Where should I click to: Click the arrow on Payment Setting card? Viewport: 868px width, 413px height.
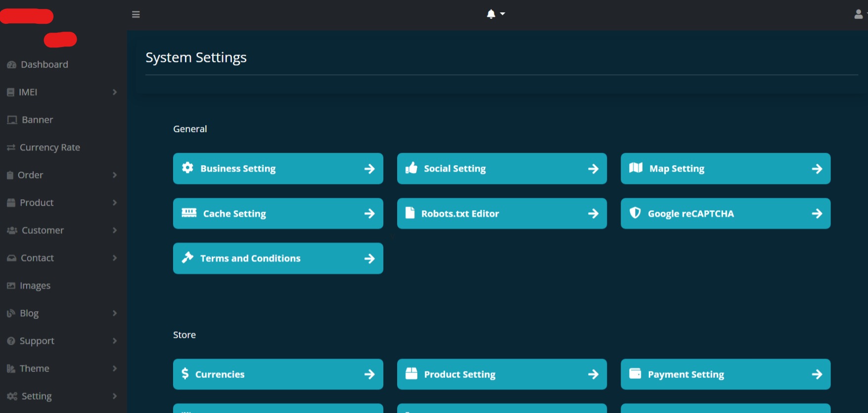(817, 375)
